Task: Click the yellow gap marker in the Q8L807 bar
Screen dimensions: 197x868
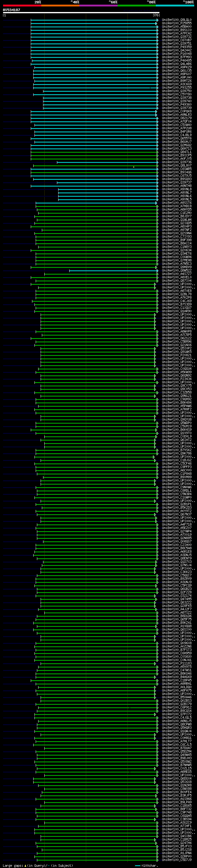Action: point(134,167)
